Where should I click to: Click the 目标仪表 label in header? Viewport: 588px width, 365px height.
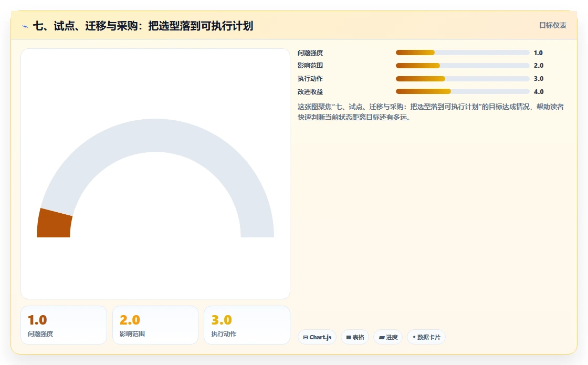(553, 26)
